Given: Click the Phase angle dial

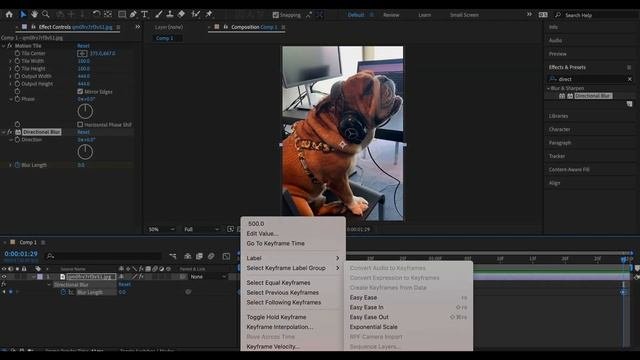Looking at the screenshot, I should point(85,111).
